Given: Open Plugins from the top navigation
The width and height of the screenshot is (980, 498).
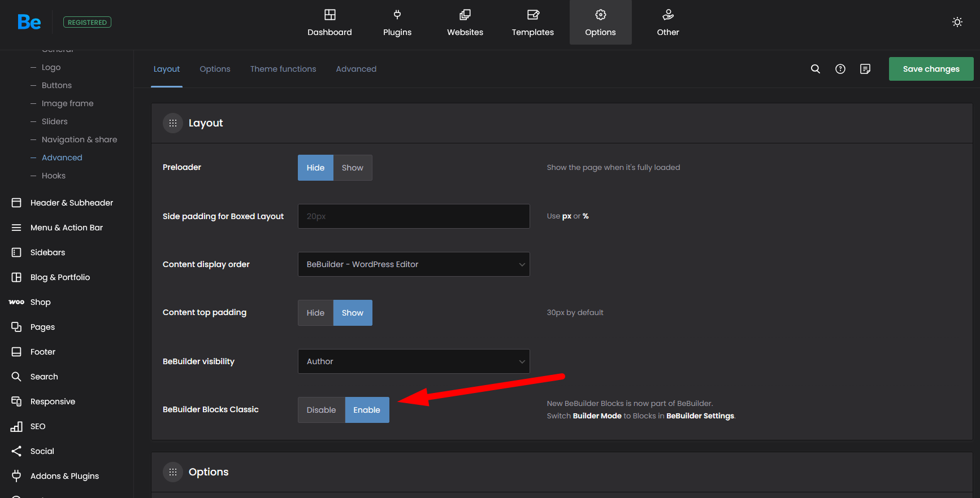Looking at the screenshot, I should 397,23.
